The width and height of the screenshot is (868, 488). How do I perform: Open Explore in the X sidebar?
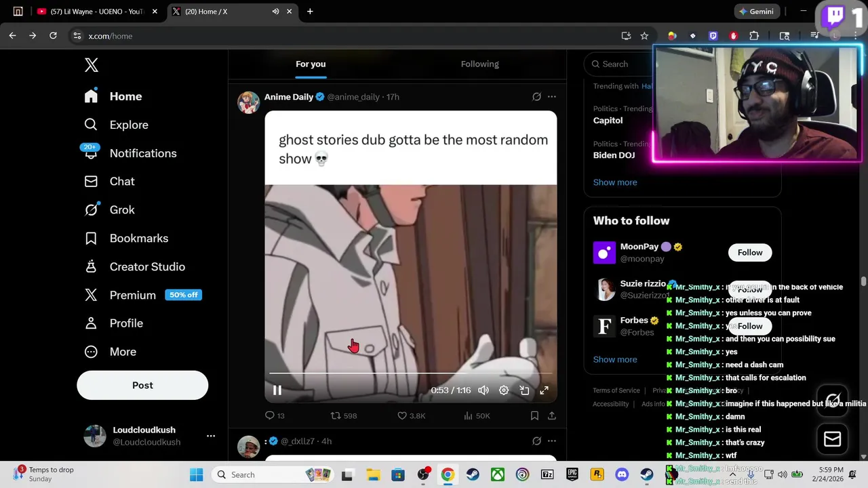(116, 125)
